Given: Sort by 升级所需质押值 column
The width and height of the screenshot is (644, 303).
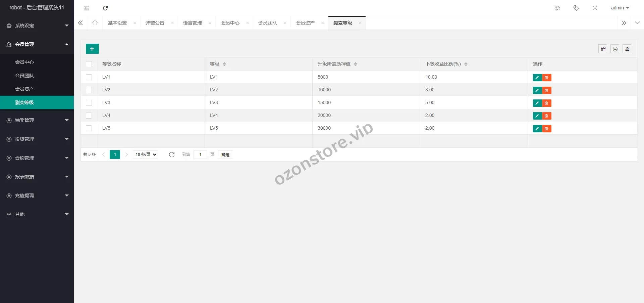Looking at the screenshot, I should (x=356, y=64).
